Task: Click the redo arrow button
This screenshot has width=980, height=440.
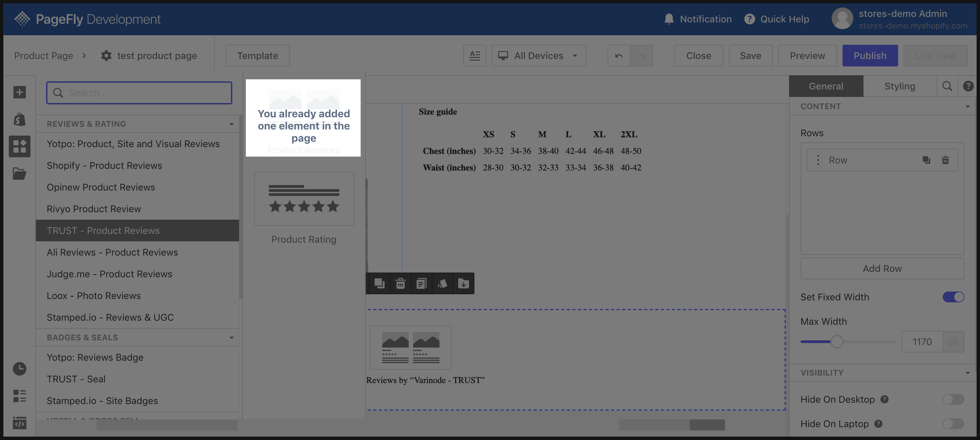Action: click(x=641, y=56)
